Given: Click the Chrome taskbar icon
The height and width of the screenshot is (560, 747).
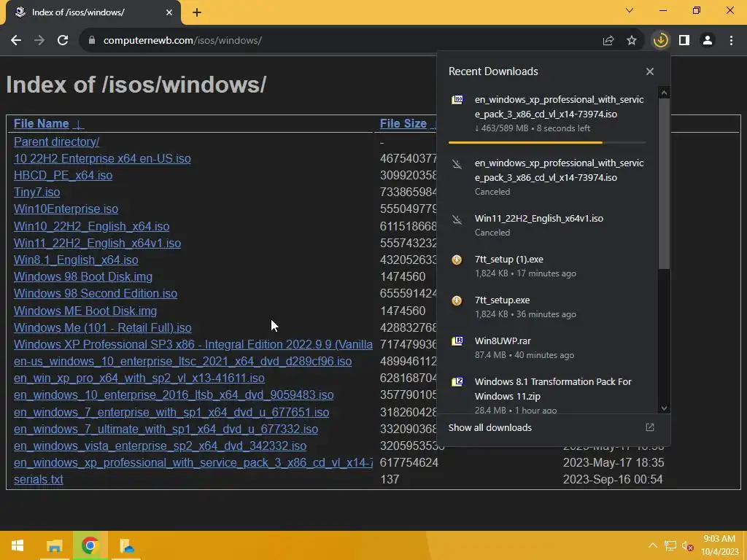Looking at the screenshot, I should pyautogui.click(x=90, y=545).
